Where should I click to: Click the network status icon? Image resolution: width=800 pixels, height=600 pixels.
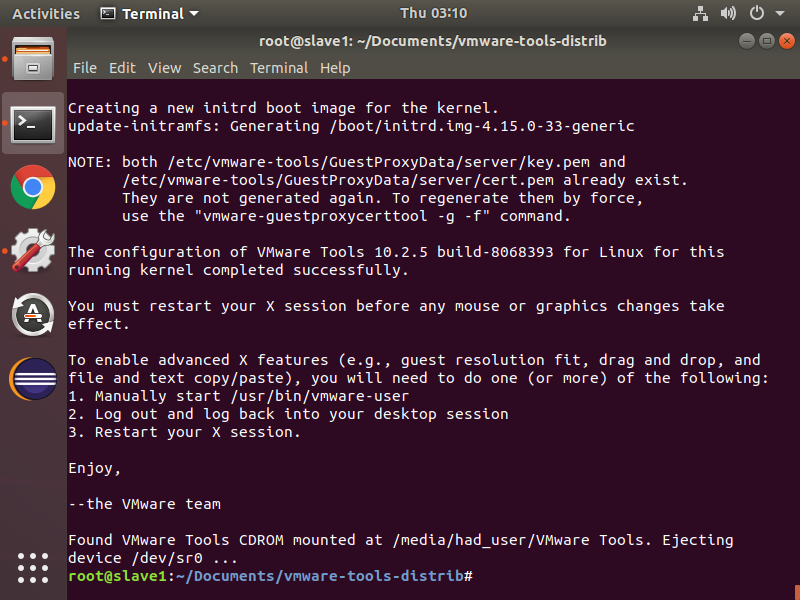coord(698,14)
